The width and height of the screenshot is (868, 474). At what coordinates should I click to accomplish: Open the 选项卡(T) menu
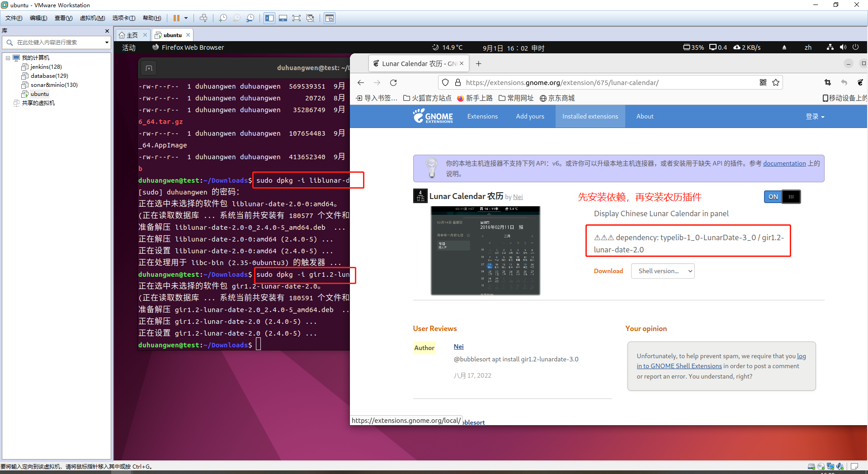124,18
